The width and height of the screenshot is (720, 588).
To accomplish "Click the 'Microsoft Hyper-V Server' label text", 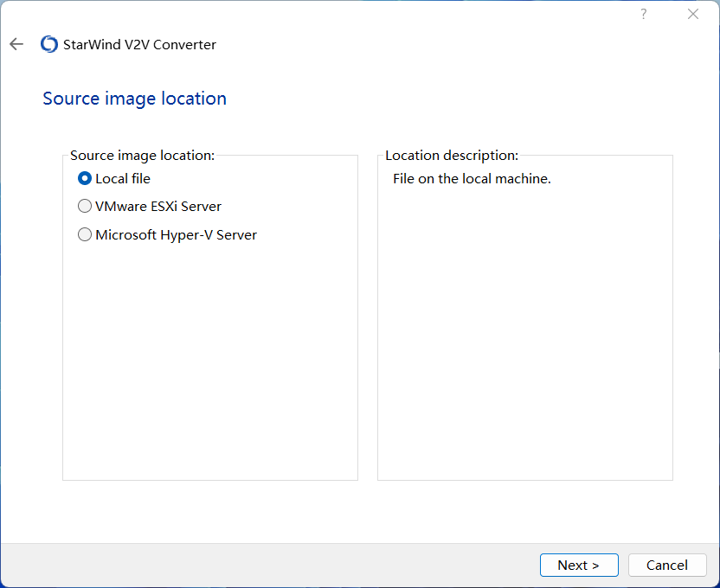I will (176, 234).
